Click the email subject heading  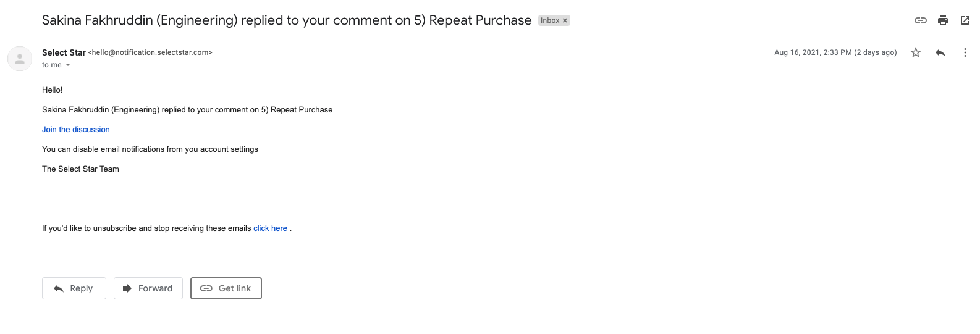286,20
